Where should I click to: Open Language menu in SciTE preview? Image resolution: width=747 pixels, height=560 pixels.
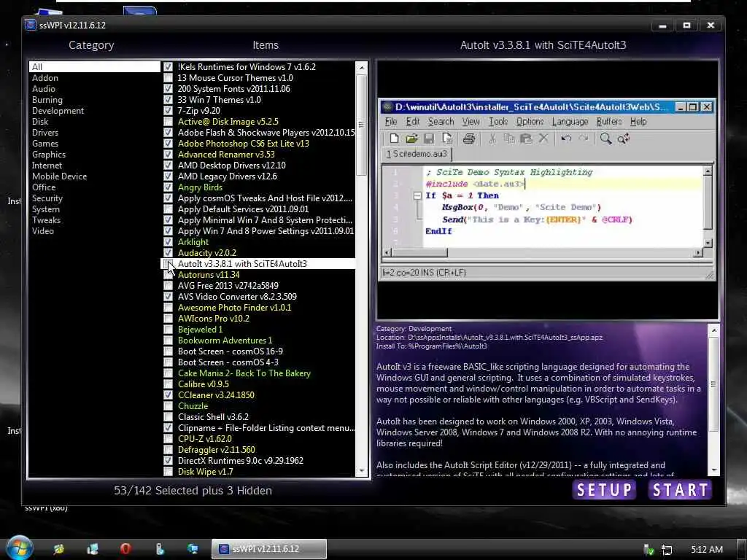tap(570, 122)
